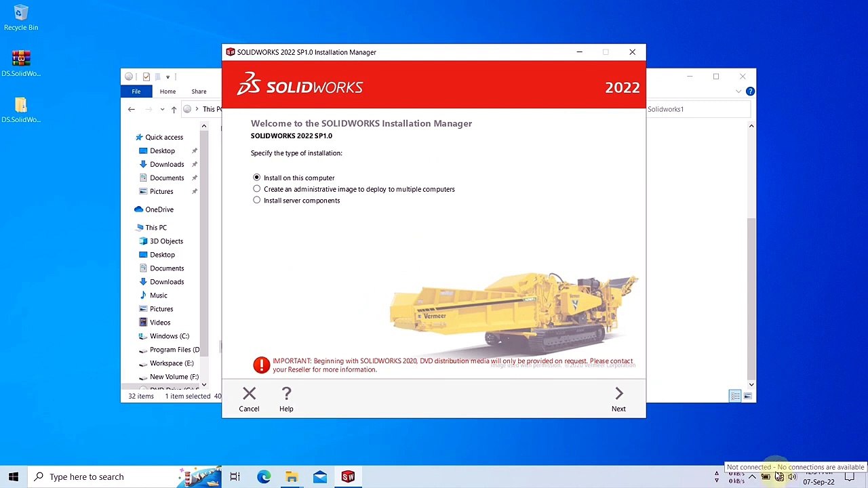Show hidden system tray icons
The width and height of the screenshot is (868, 488).
(x=752, y=476)
